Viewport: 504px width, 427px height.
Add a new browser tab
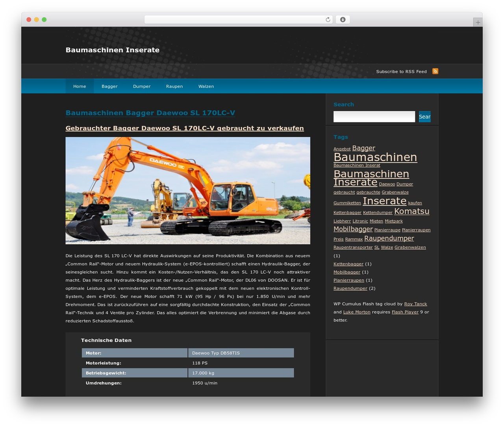click(x=478, y=22)
